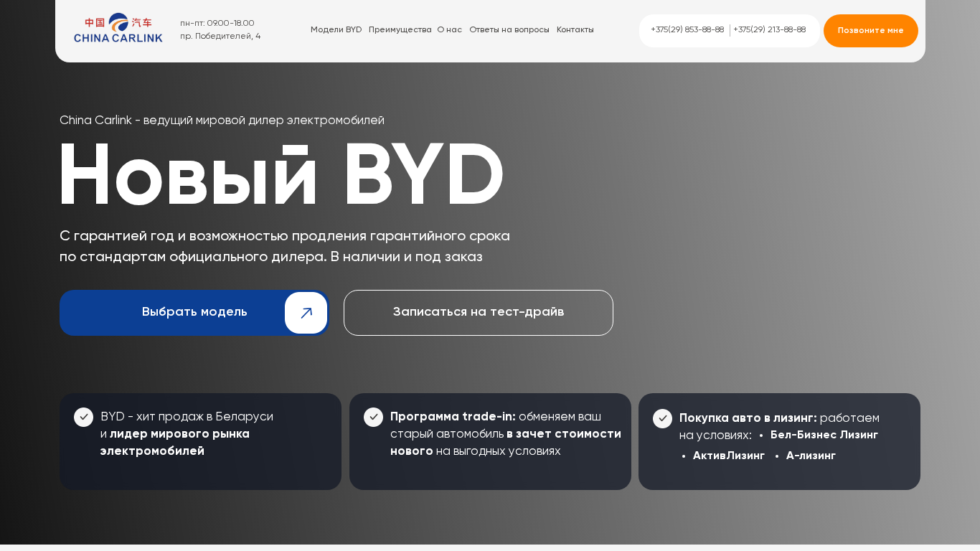Click the working hours пн-пт: 09.00-18.00
Image resolution: width=980 pixels, height=551 pixels.
pyautogui.click(x=217, y=24)
